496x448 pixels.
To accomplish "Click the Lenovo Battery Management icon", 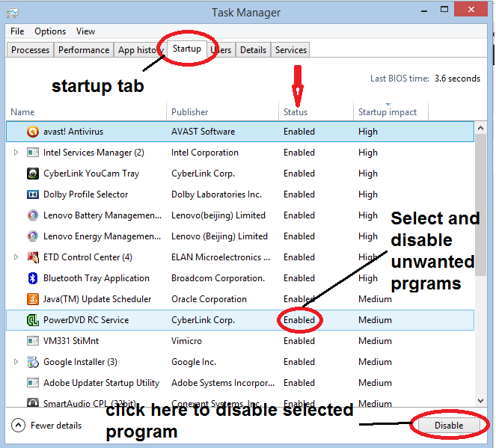I will (x=33, y=215).
